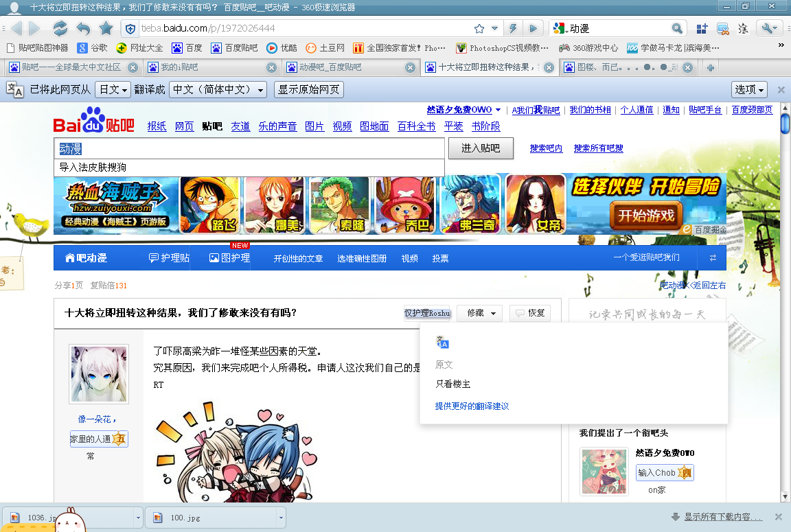This screenshot has width=791, height=532.
Task: Open the 修藏 dropdown in thread header
Action: [480, 313]
